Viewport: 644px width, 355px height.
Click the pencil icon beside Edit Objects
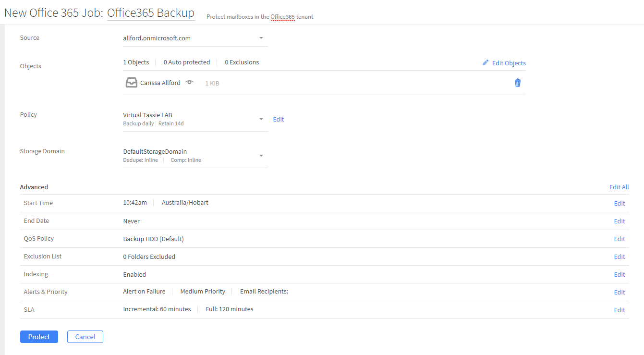[x=486, y=63]
